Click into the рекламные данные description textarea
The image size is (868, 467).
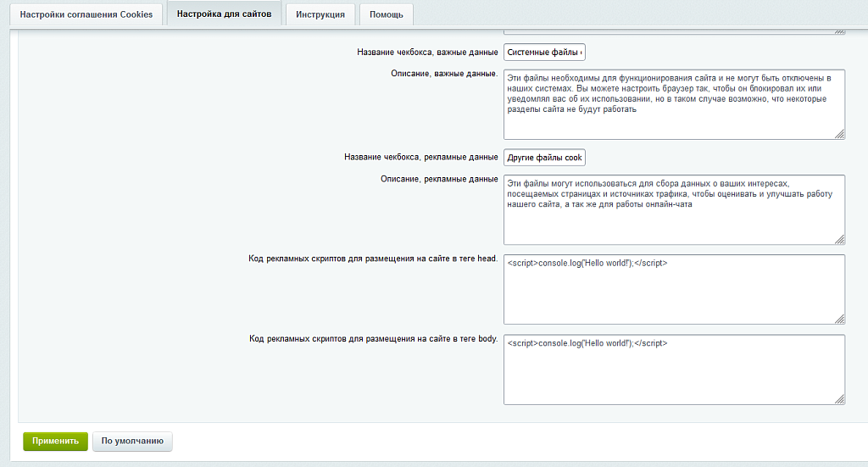pyautogui.click(x=674, y=208)
